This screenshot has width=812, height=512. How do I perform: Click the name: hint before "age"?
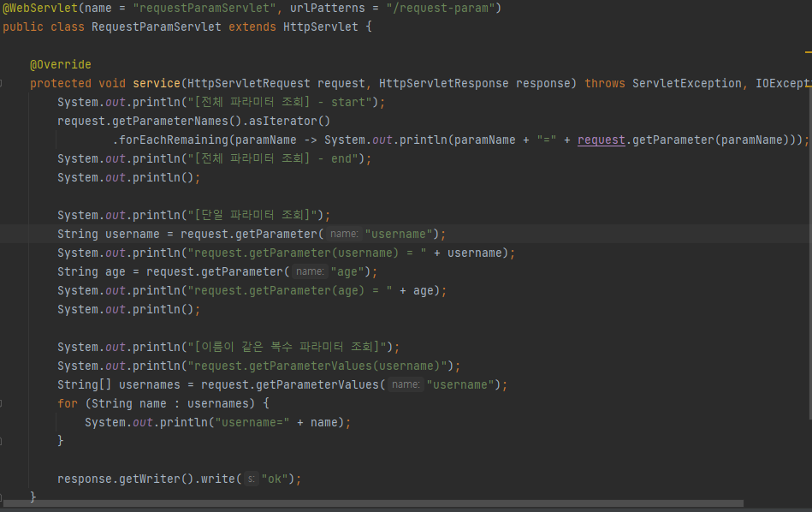[310, 271]
